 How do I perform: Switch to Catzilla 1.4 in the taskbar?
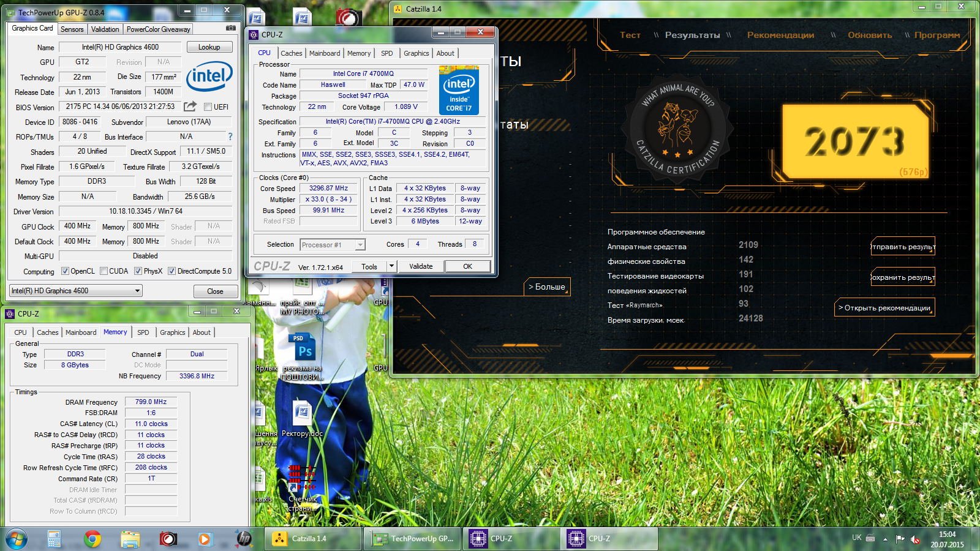(x=313, y=539)
